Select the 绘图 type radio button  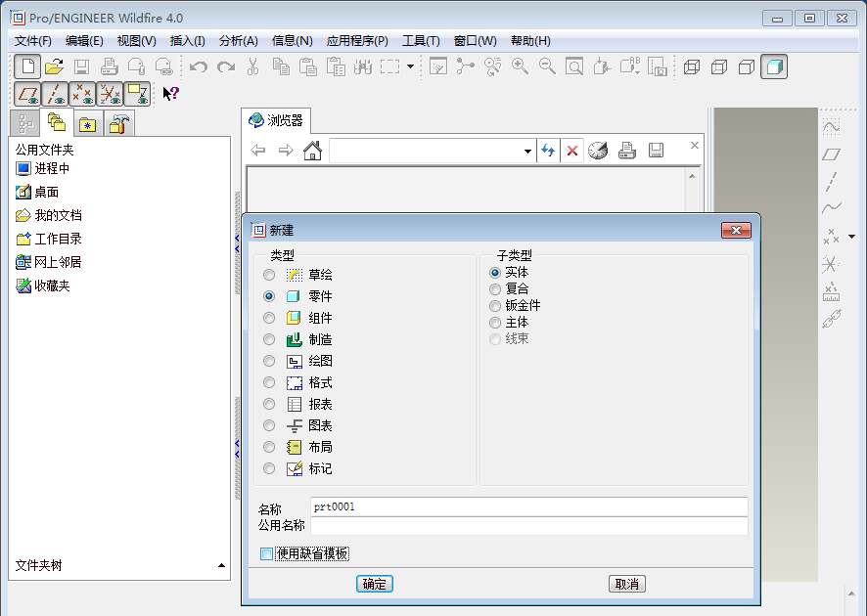(269, 361)
